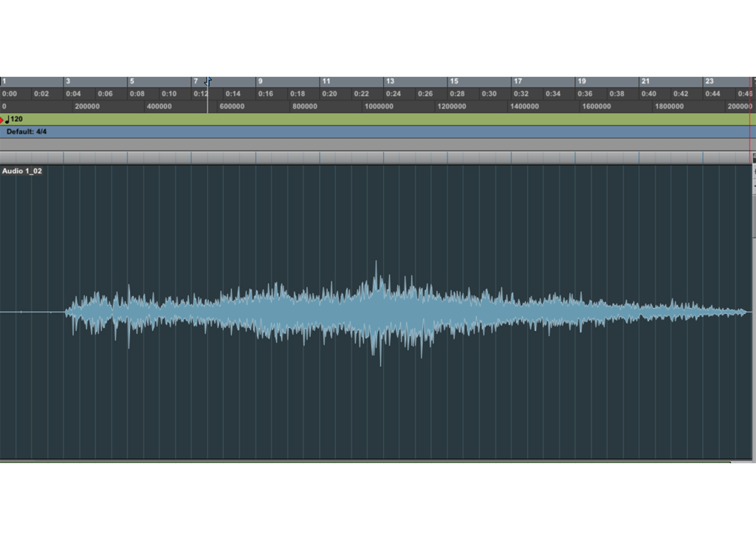Click bar 13 on the bars ruler
The width and height of the screenshot is (756, 540).
click(x=390, y=81)
